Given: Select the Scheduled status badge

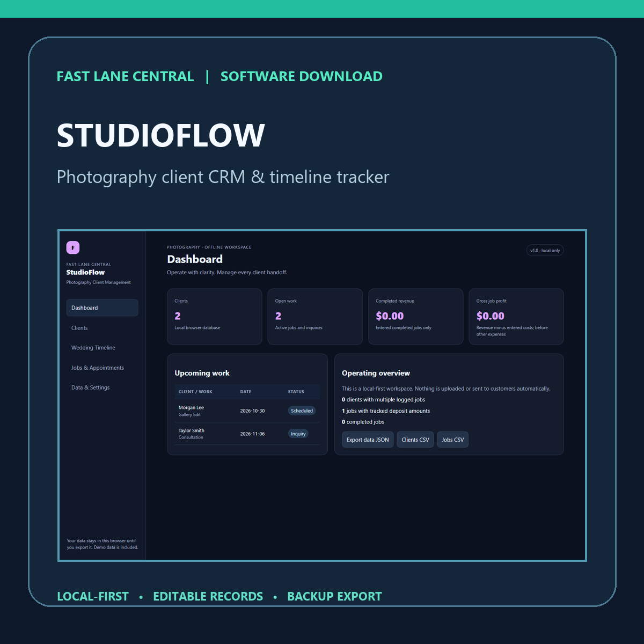Looking at the screenshot, I should [x=302, y=411].
